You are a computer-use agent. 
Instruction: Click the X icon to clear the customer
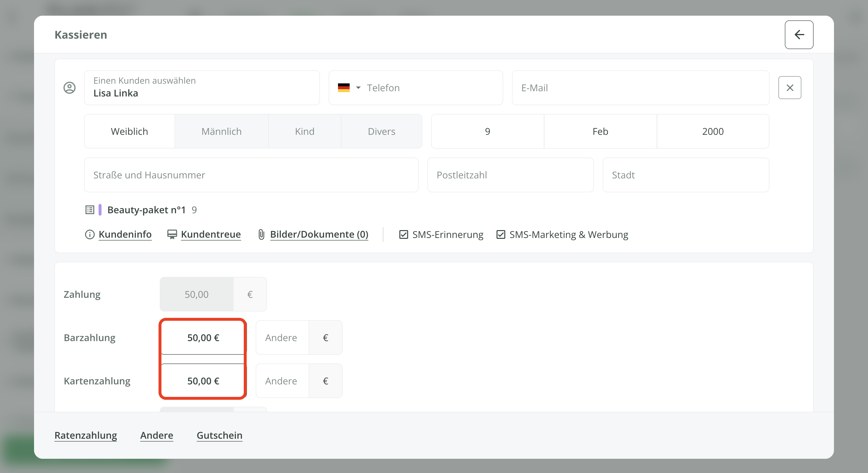pyautogui.click(x=789, y=88)
